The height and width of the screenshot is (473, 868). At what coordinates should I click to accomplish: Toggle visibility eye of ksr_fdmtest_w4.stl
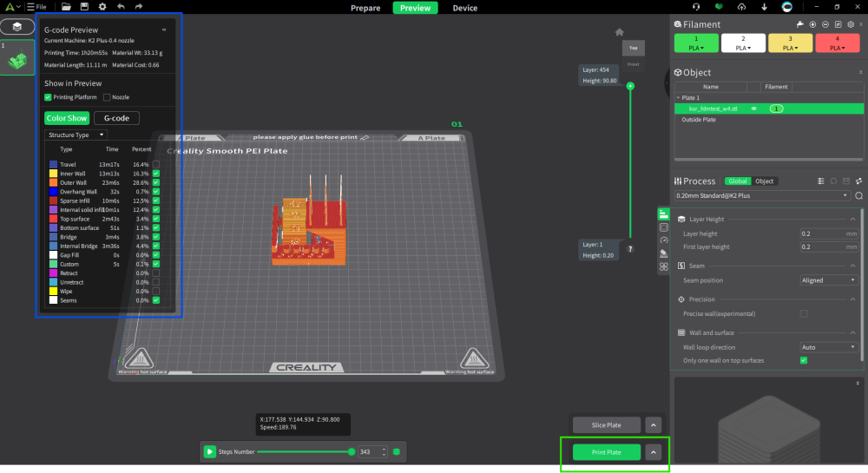[x=754, y=109]
